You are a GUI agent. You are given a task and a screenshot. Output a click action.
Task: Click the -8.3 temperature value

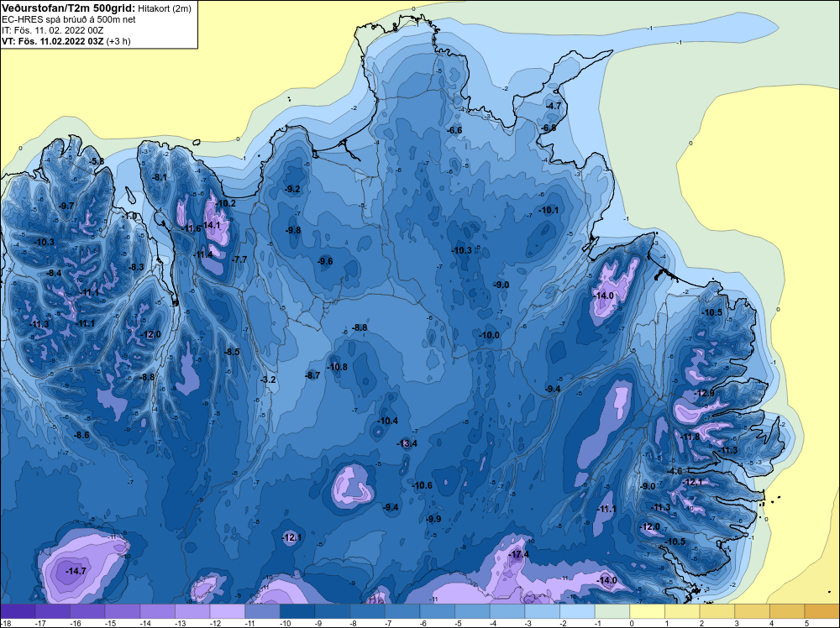pyautogui.click(x=136, y=267)
